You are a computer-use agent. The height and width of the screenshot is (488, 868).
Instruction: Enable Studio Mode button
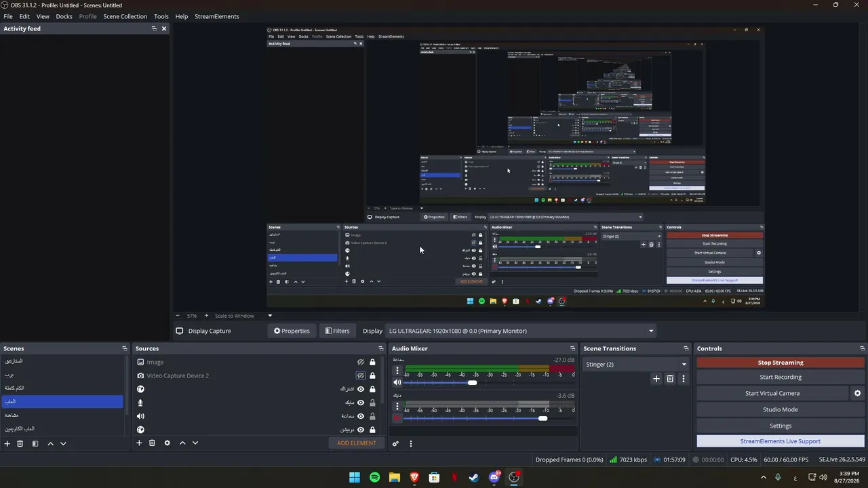781,409
